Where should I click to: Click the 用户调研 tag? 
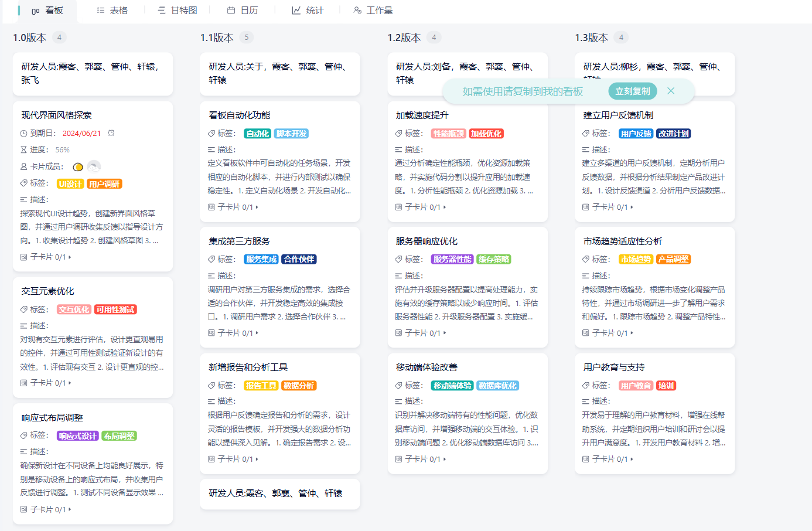point(104,184)
